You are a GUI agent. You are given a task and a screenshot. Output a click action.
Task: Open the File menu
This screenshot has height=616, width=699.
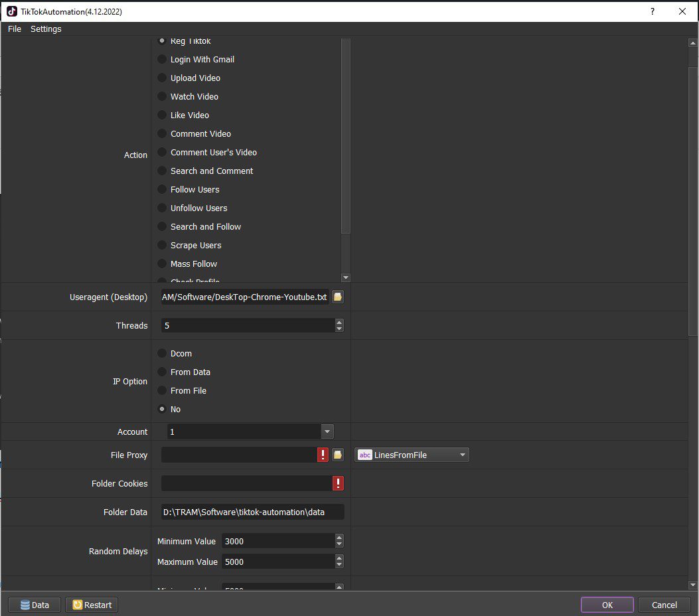point(14,29)
